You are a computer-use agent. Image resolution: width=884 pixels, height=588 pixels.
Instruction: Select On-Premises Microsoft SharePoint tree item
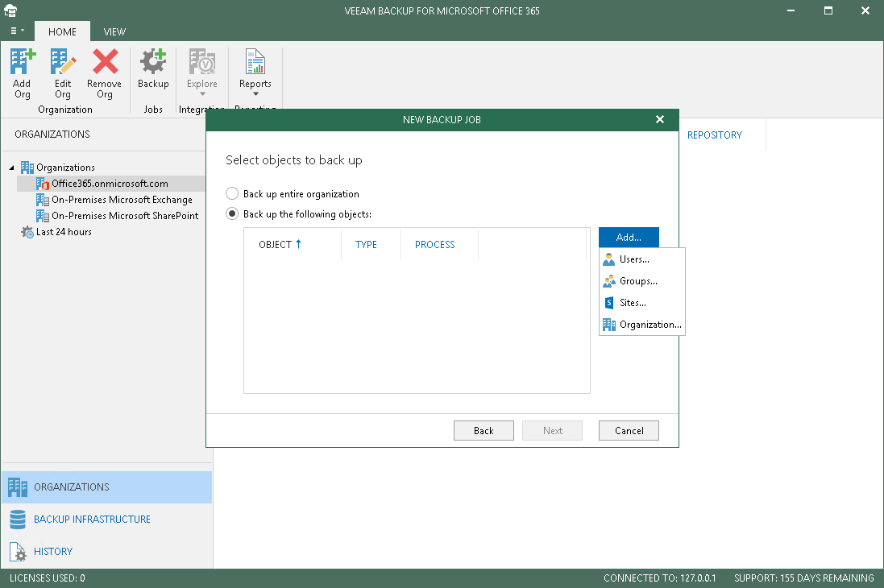point(125,216)
